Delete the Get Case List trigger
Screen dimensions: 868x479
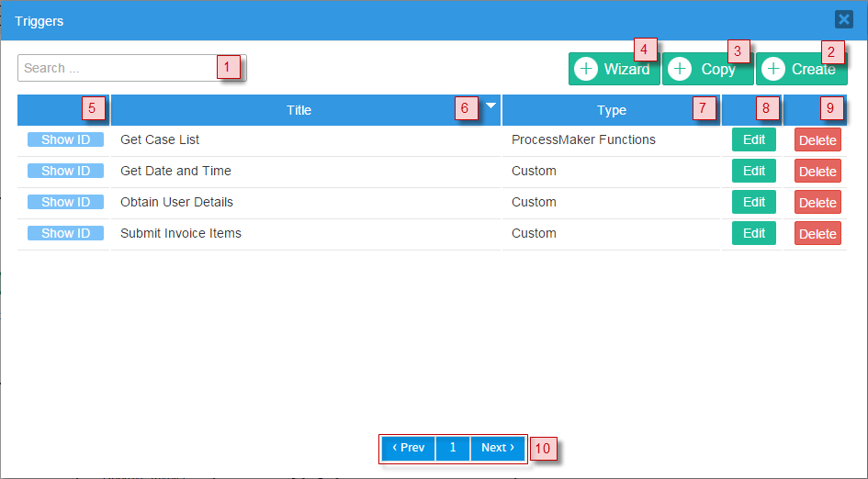817,140
